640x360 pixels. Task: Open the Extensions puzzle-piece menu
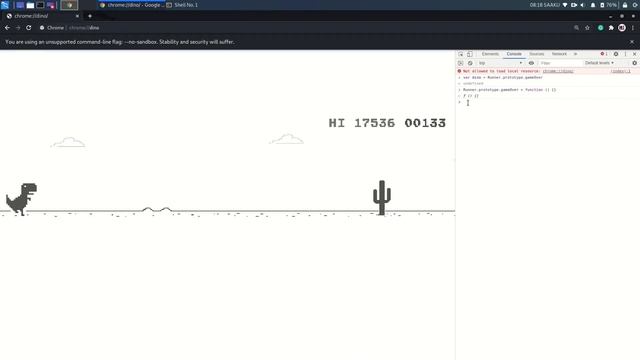[x=611, y=28]
